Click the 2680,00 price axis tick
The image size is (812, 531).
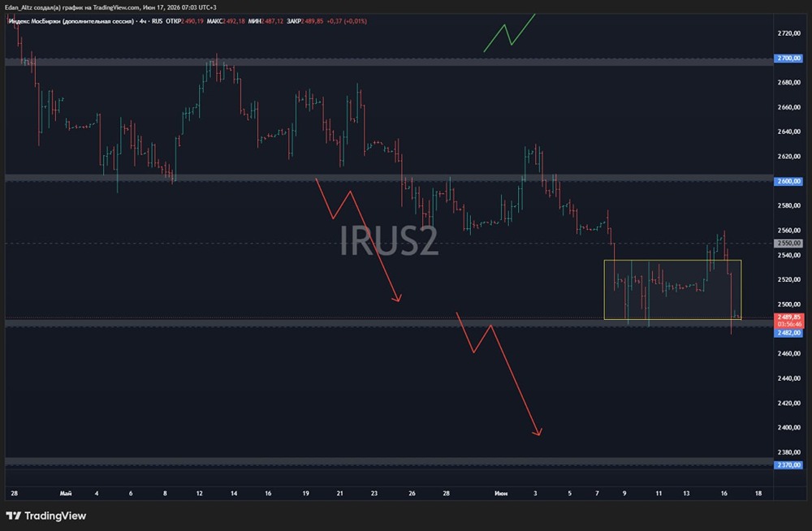788,82
